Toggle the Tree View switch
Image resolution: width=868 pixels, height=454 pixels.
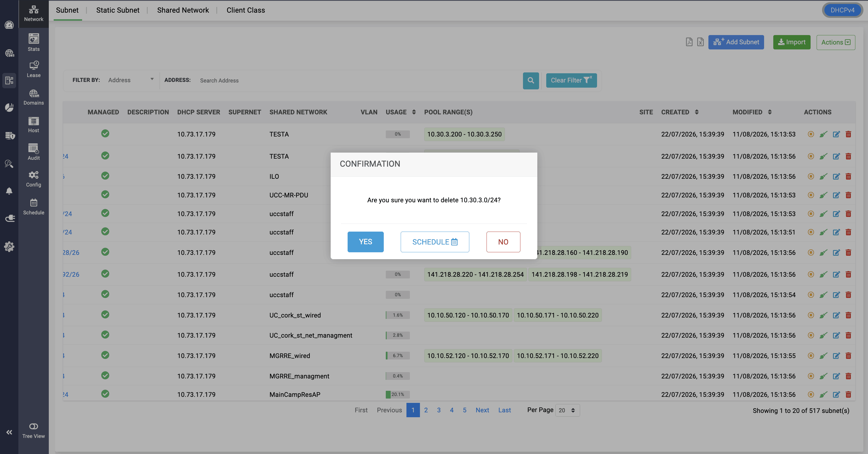34,426
